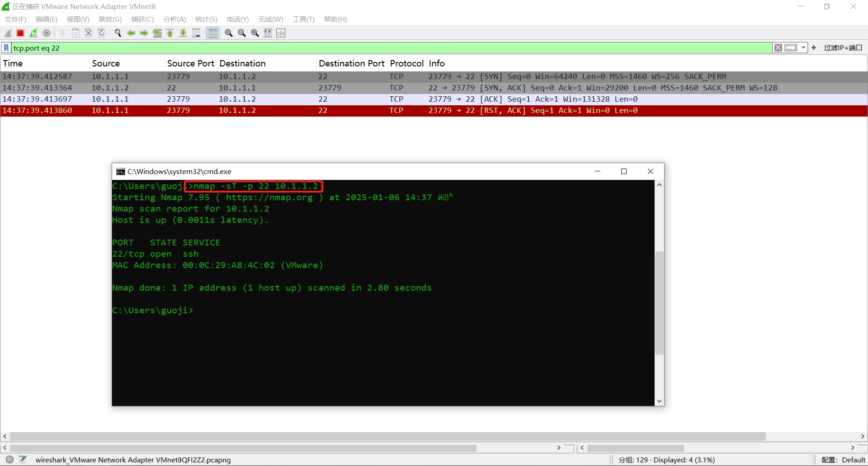The image size is (868, 466).
Task: Clear the display filter
Action: 778,48
